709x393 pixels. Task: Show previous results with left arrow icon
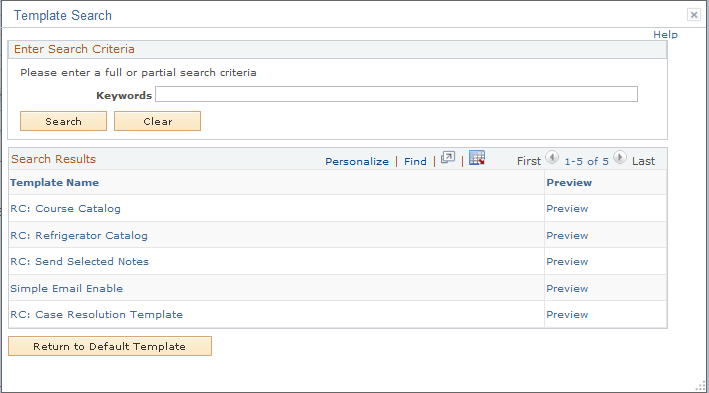click(552, 157)
